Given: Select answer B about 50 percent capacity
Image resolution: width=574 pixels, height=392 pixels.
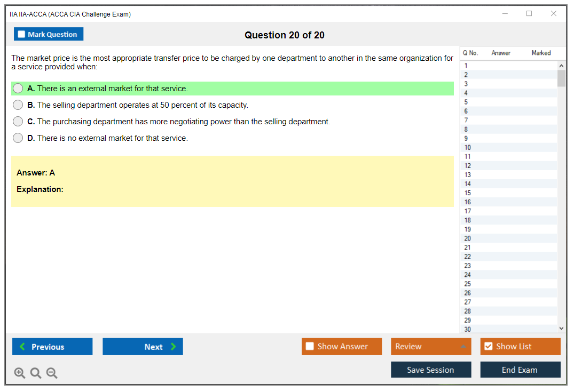Looking at the screenshot, I should [x=18, y=105].
